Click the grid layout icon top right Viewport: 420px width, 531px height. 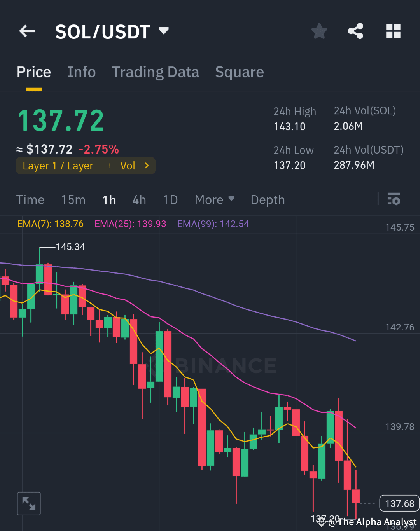point(393,31)
